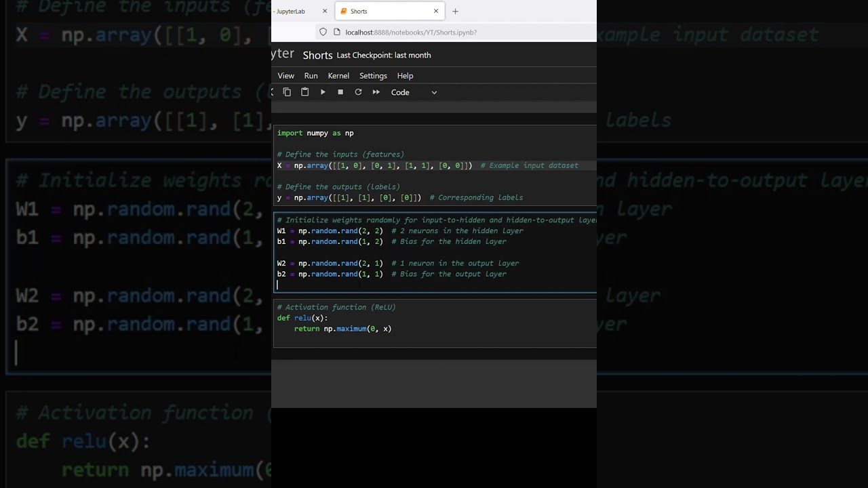Run the selected cell with play icon
868x488 pixels.
323,92
